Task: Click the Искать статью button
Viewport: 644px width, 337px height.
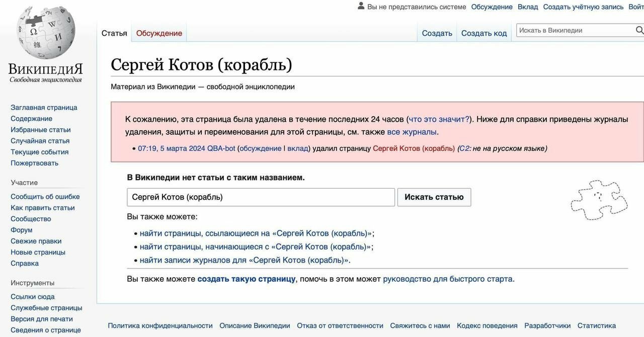Action: [x=434, y=197]
